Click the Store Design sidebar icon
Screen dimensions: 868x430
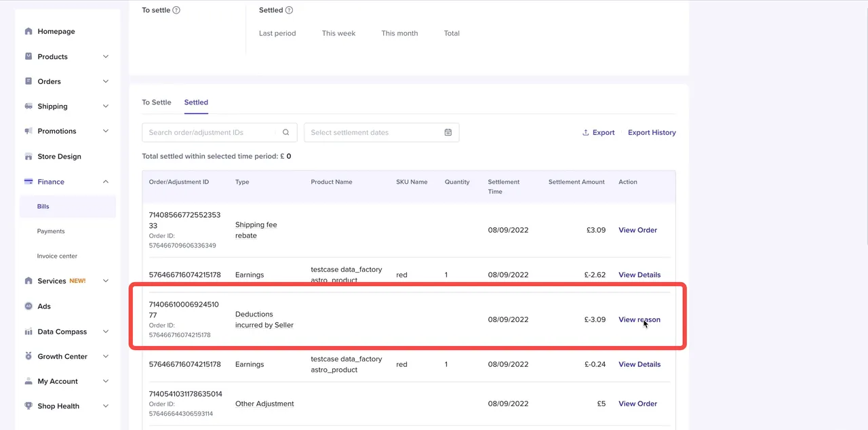(x=28, y=157)
